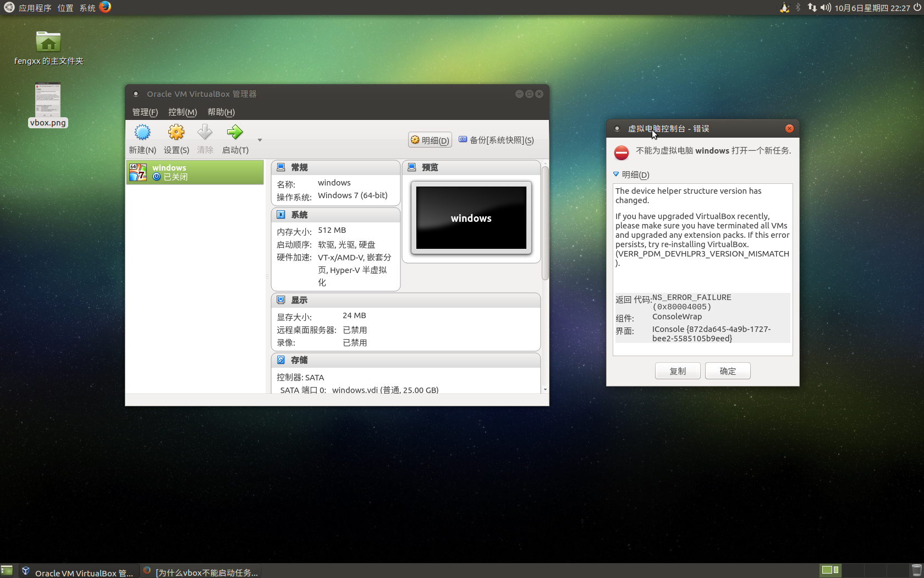Switch to Oracle VM VirtualBox taskbar entry
924x578 pixels.
pyautogui.click(x=78, y=572)
